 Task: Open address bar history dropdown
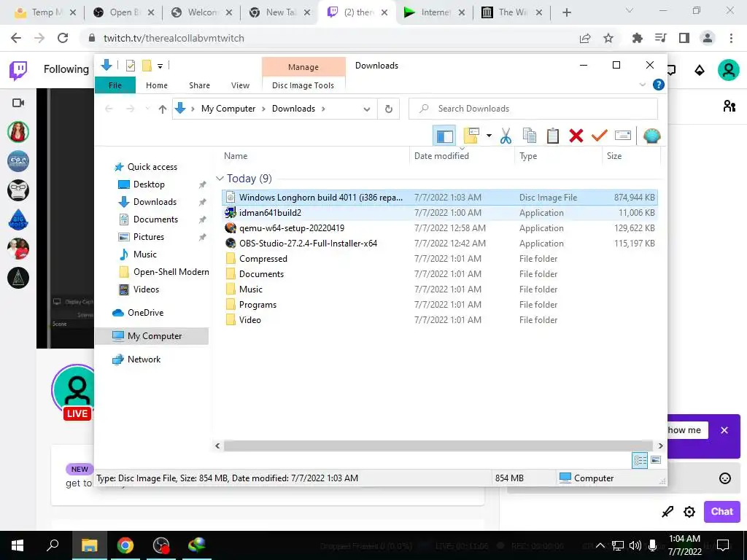coord(367,109)
